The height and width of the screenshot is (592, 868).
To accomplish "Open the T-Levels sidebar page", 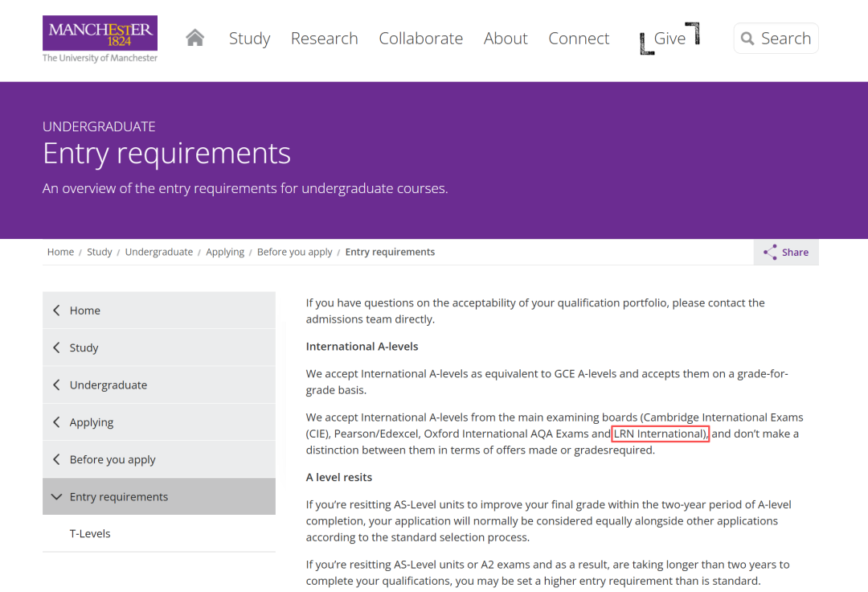I will [159, 533].
